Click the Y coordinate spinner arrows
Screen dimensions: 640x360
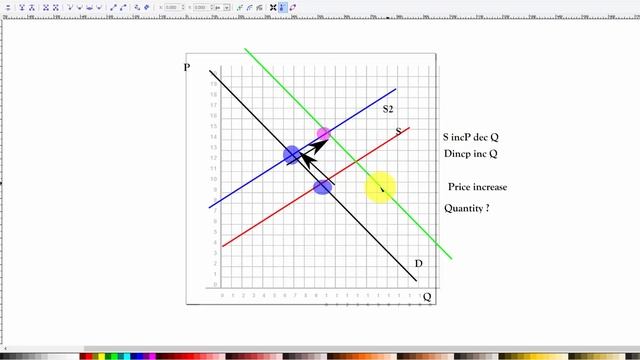tap(212, 7)
